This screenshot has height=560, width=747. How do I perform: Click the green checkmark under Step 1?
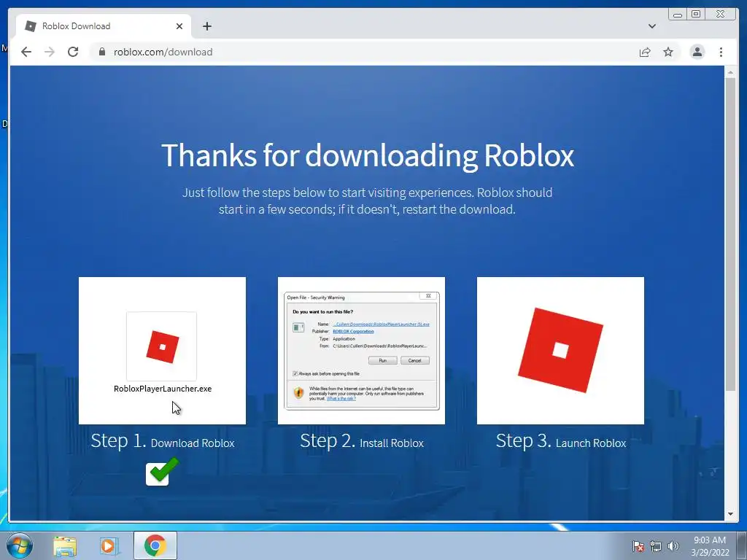click(x=163, y=472)
